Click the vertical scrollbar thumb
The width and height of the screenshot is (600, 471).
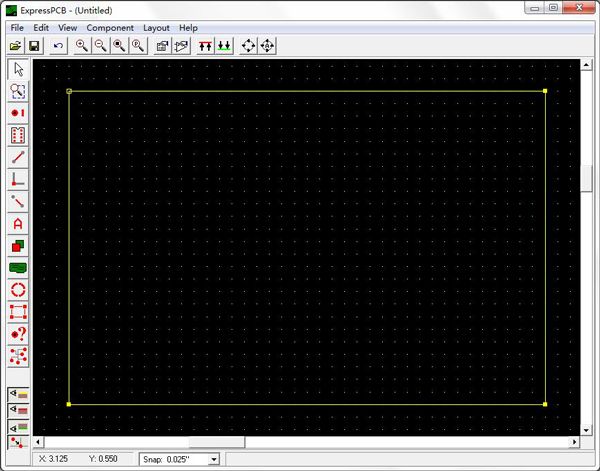click(586, 178)
